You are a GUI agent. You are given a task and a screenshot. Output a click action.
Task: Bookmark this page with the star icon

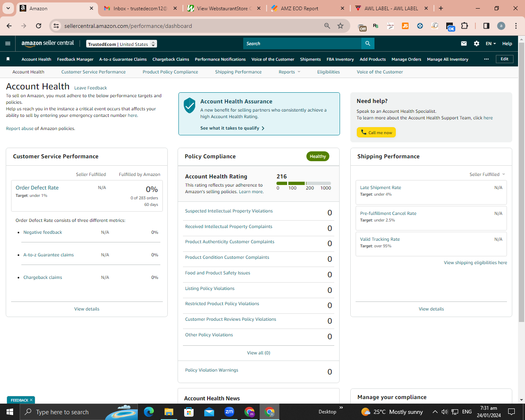click(x=340, y=26)
